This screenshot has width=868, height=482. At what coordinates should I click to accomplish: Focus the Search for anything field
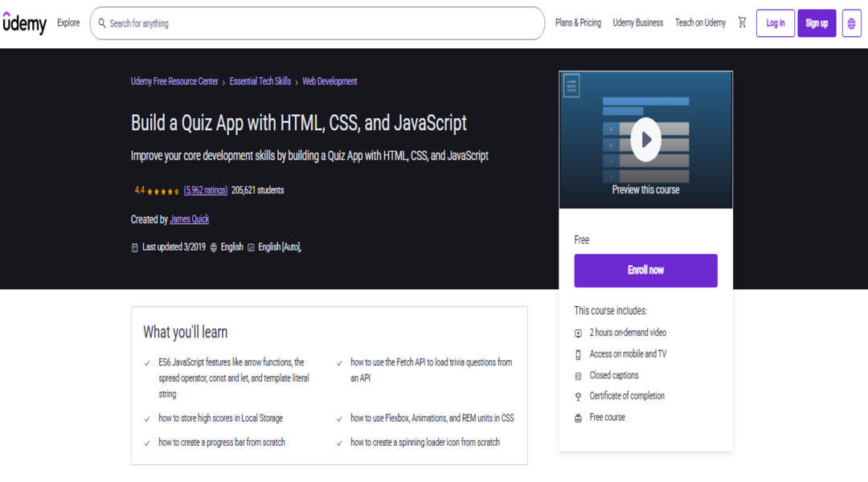pyautogui.click(x=317, y=23)
